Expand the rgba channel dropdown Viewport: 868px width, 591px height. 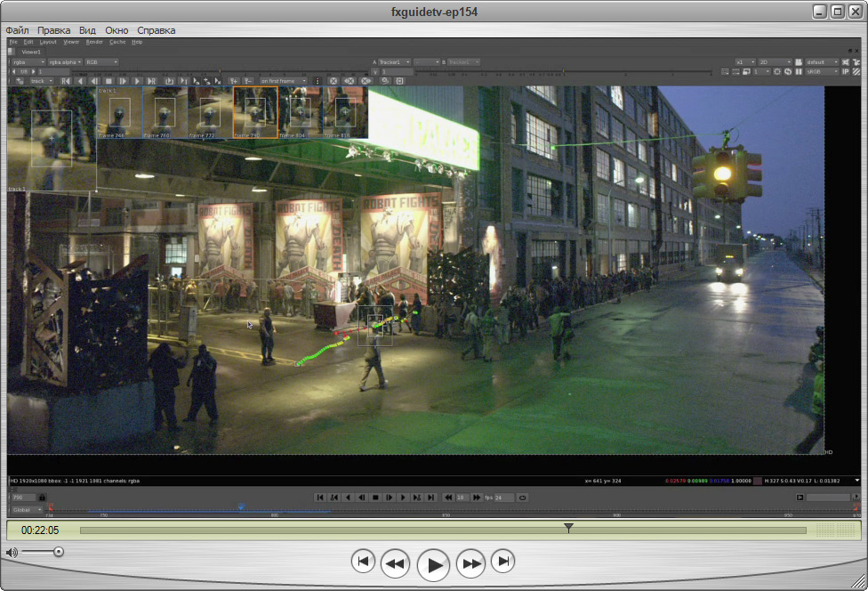point(28,62)
